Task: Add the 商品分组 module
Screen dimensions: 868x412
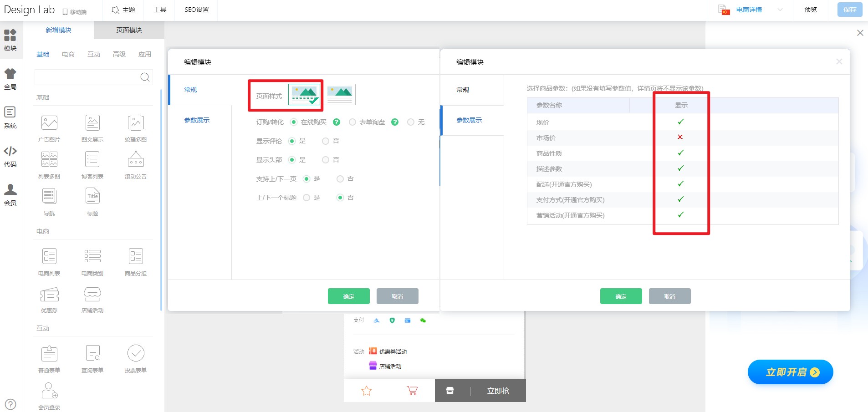Action: coord(136,262)
